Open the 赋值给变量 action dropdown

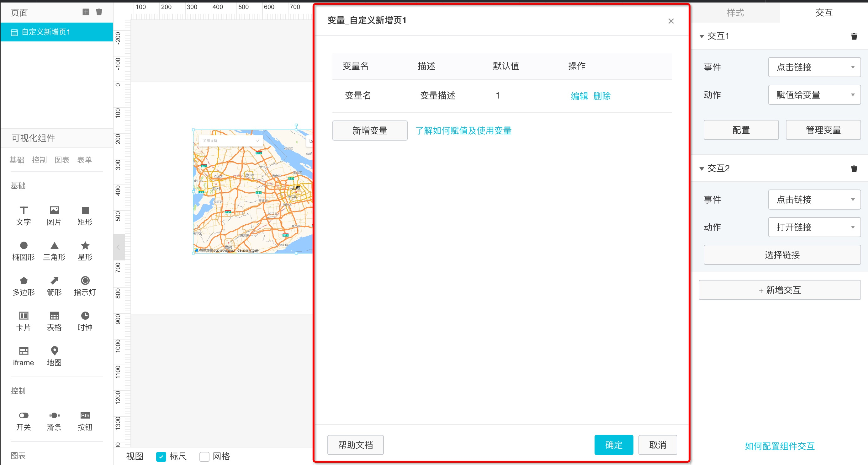814,95
